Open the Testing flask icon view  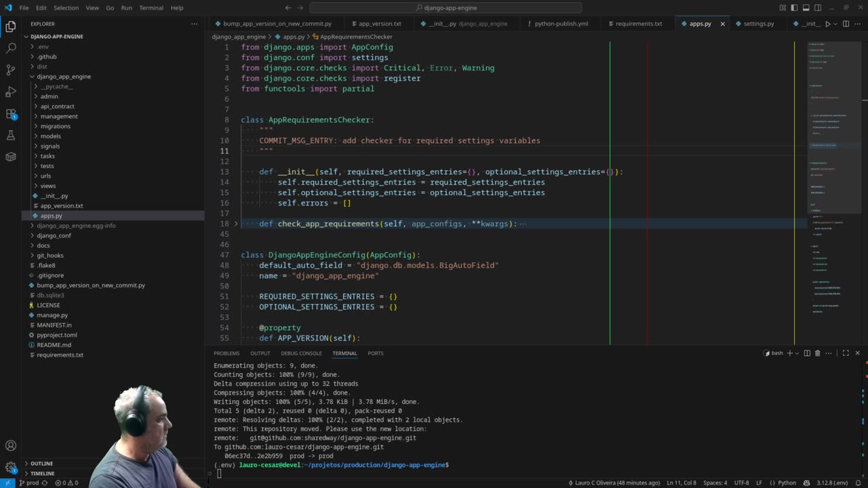point(11,135)
